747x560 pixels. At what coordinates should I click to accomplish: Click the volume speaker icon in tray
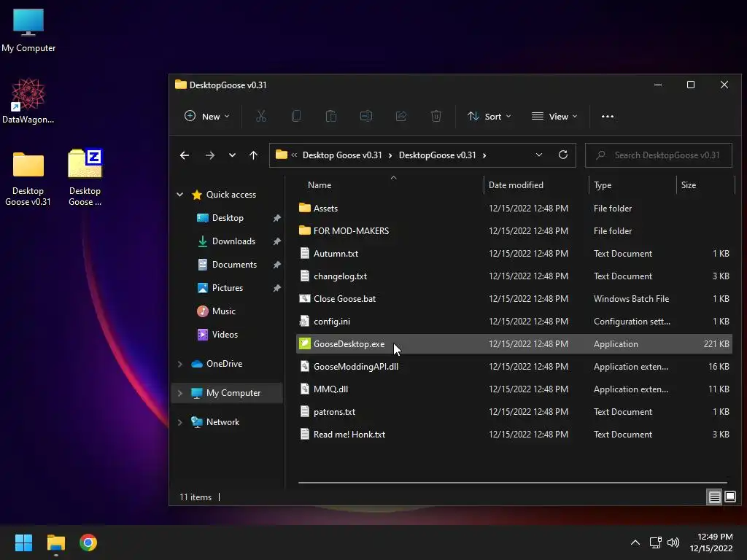click(673, 542)
